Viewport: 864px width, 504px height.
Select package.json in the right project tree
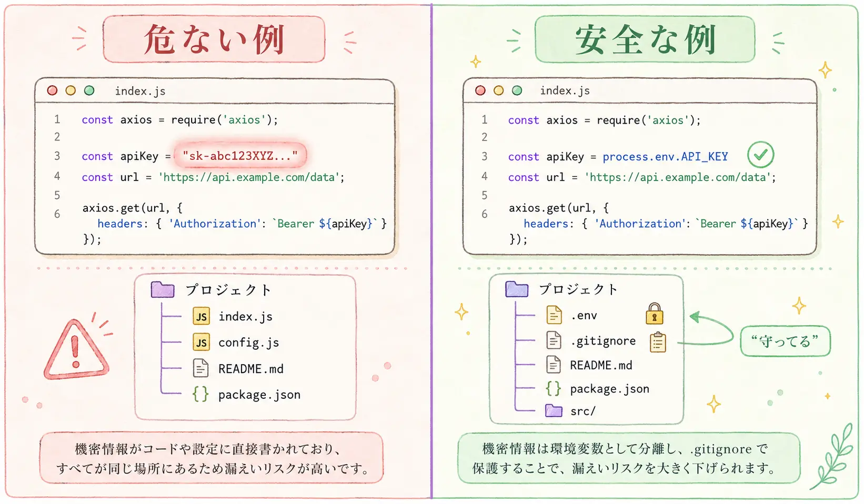click(609, 389)
